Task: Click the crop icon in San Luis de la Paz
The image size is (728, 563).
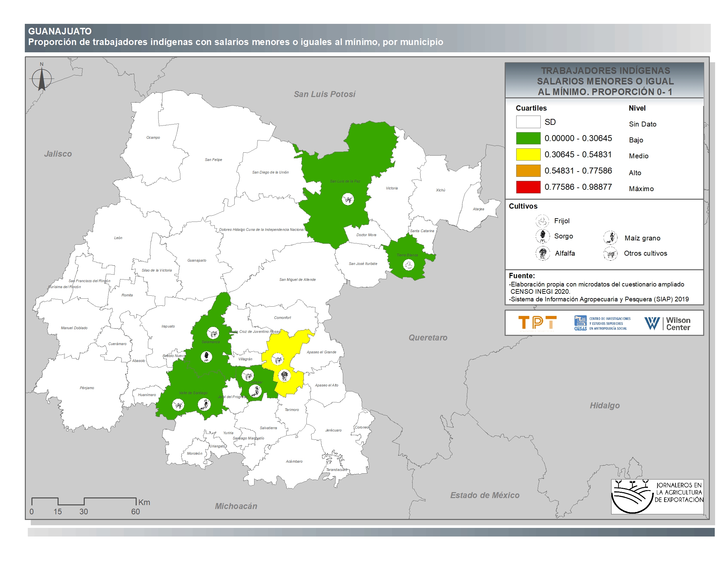Action: [348, 199]
